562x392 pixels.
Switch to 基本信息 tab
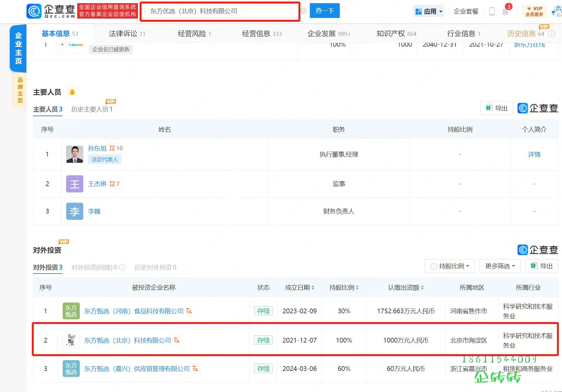tap(60, 34)
